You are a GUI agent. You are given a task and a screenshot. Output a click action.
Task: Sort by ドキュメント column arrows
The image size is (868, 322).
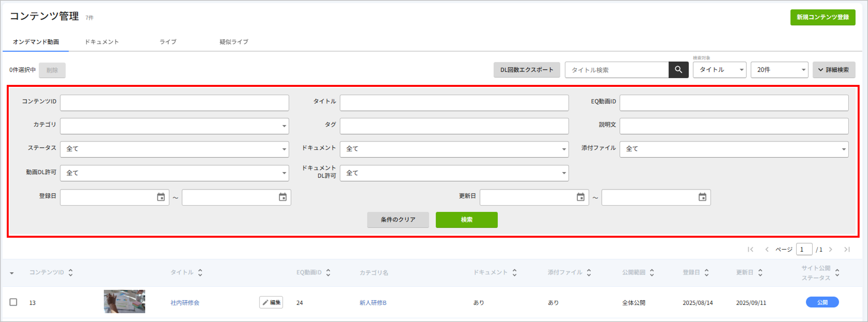[x=515, y=272]
